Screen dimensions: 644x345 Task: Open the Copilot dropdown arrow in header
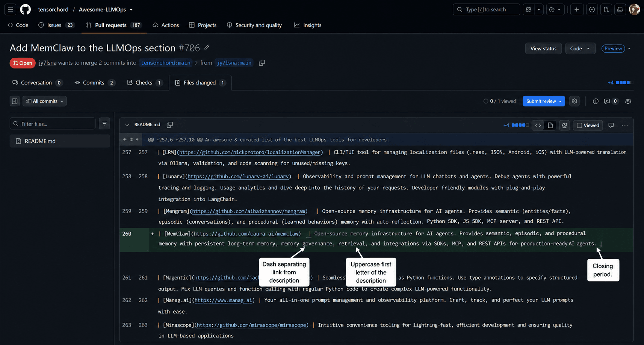click(539, 9)
